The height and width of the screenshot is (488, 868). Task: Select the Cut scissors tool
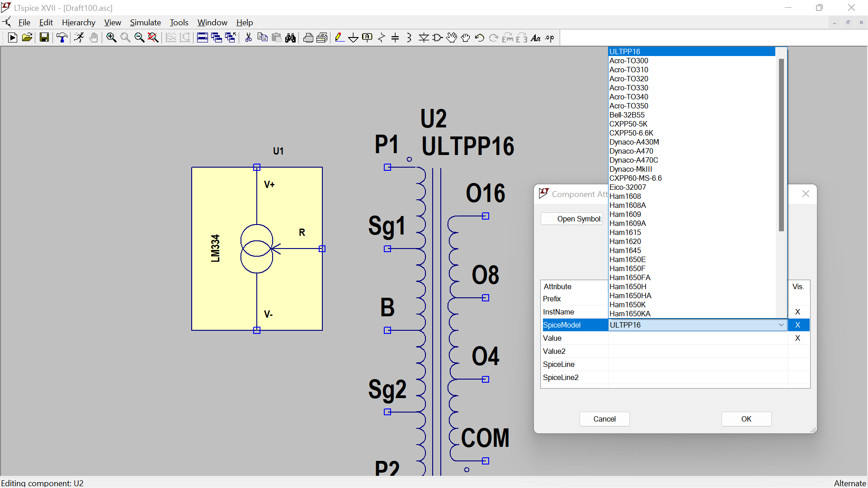point(248,38)
